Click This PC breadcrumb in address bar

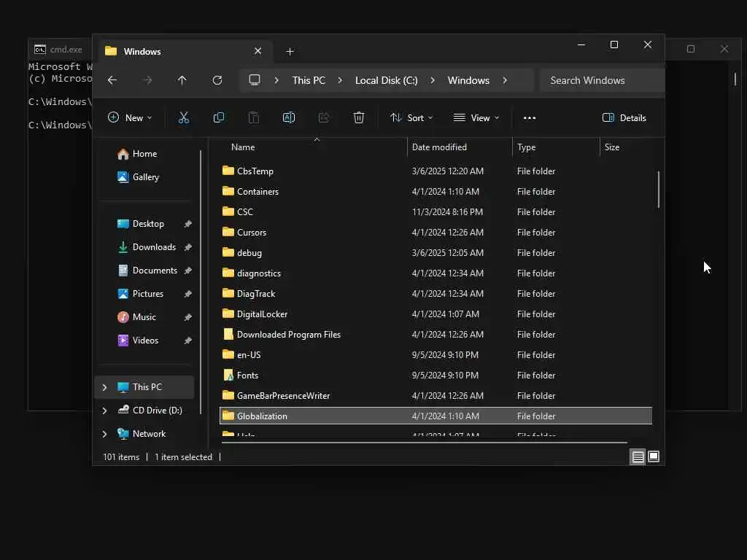point(309,80)
